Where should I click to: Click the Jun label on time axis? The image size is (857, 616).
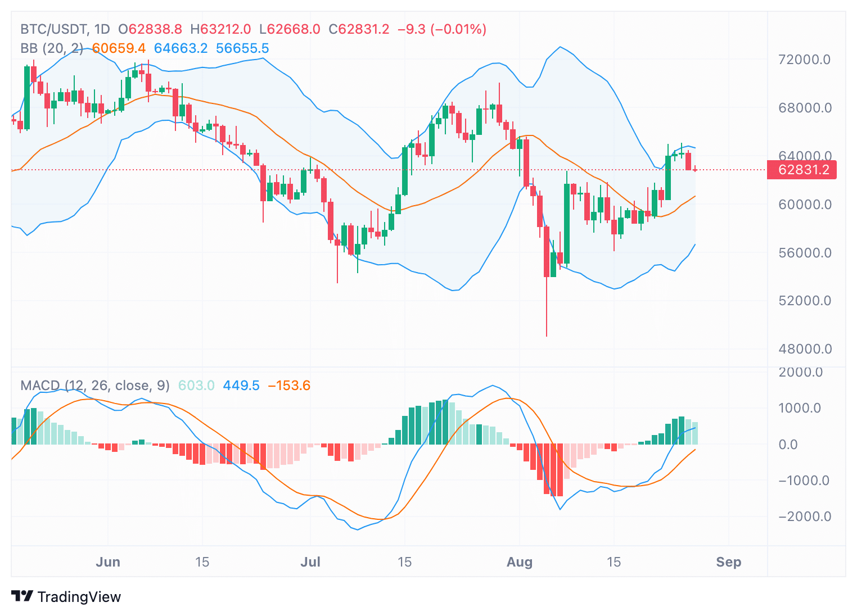tap(108, 562)
